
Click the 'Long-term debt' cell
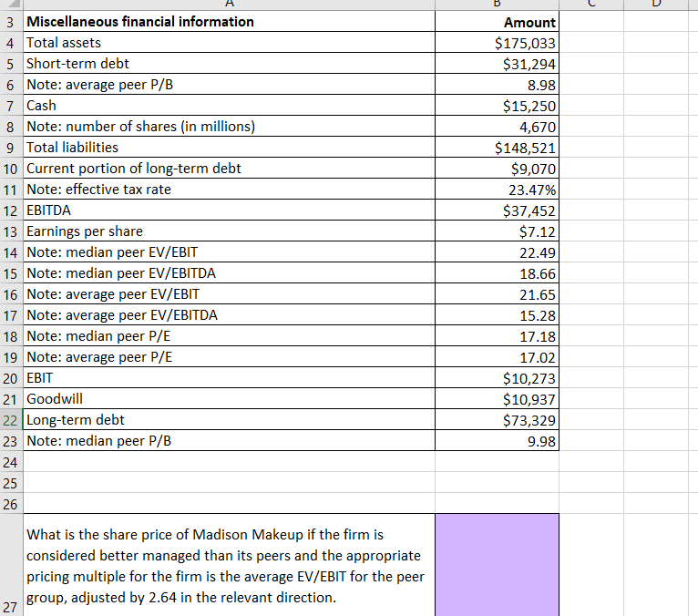229,419
